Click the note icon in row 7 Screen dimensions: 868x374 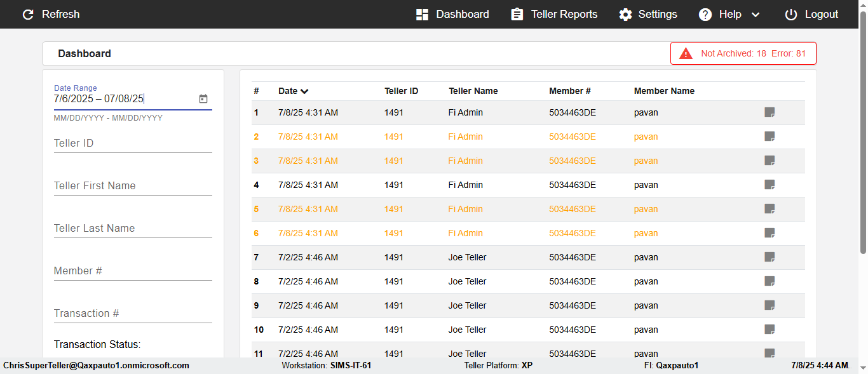tap(770, 257)
